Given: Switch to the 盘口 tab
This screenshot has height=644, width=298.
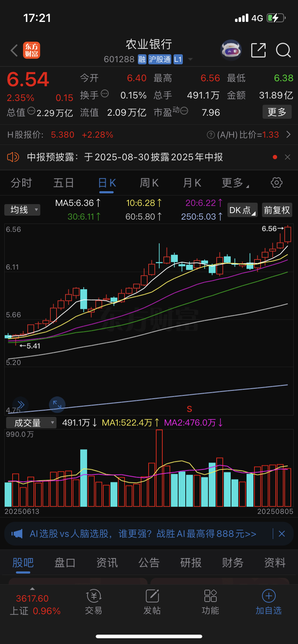Looking at the screenshot, I should tap(65, 563).
